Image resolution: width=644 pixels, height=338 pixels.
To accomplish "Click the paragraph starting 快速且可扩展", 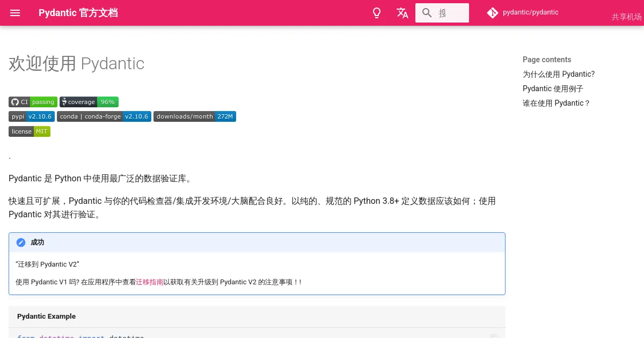I will (252, 208).
